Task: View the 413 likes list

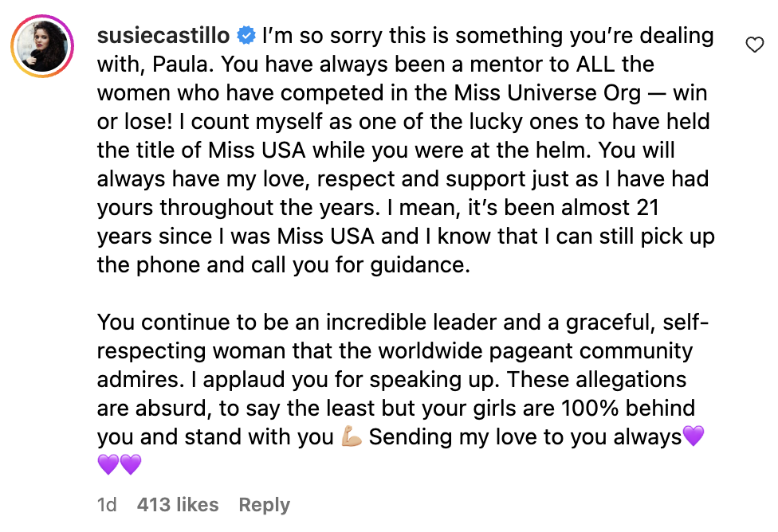Action: (177, 505)
